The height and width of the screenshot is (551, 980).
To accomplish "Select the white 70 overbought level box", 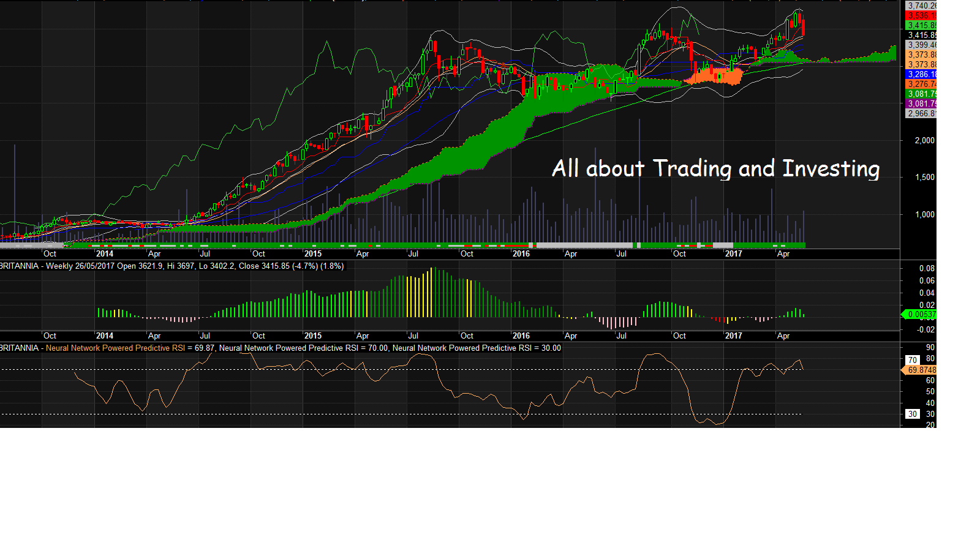I will click(x=913, y=361).
